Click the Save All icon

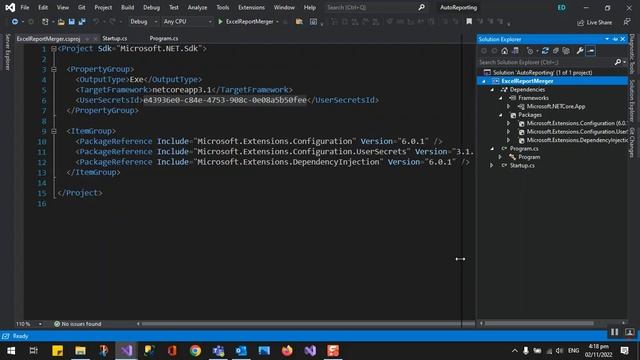[x=82, y=22]
